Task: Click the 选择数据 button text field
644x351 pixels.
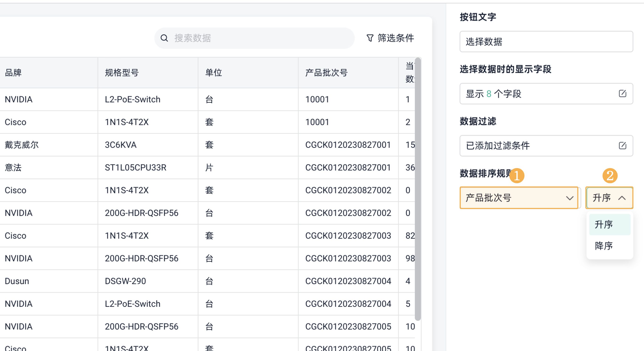Action: pyautogui.click(x=546, y=42)
